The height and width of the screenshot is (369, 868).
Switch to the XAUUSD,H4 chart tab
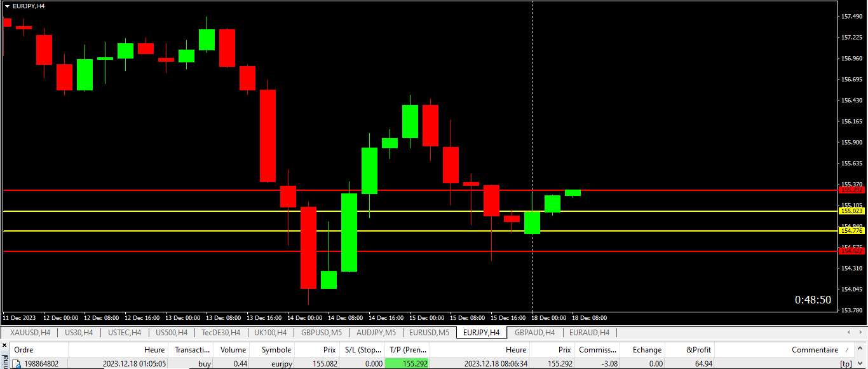pyautogui.click(x=30, y=333)
